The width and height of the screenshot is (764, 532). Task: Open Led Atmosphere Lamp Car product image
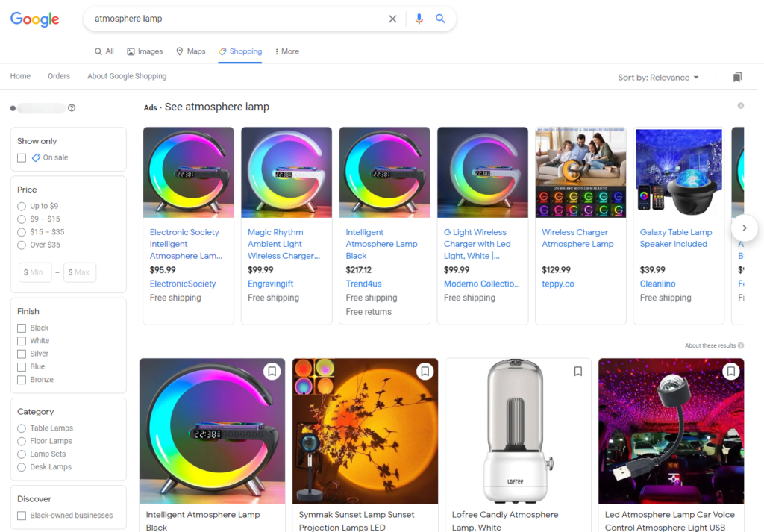click(x=671, y=431)
